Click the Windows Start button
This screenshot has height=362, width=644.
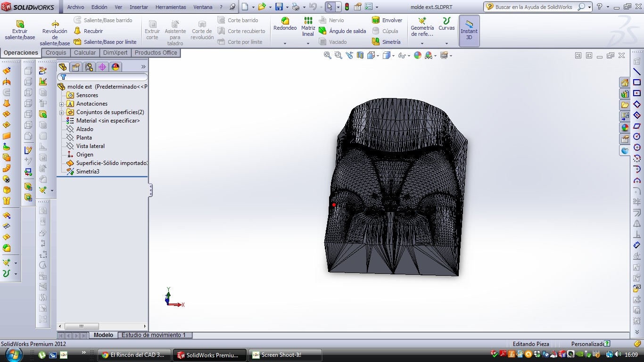(14, 354)
